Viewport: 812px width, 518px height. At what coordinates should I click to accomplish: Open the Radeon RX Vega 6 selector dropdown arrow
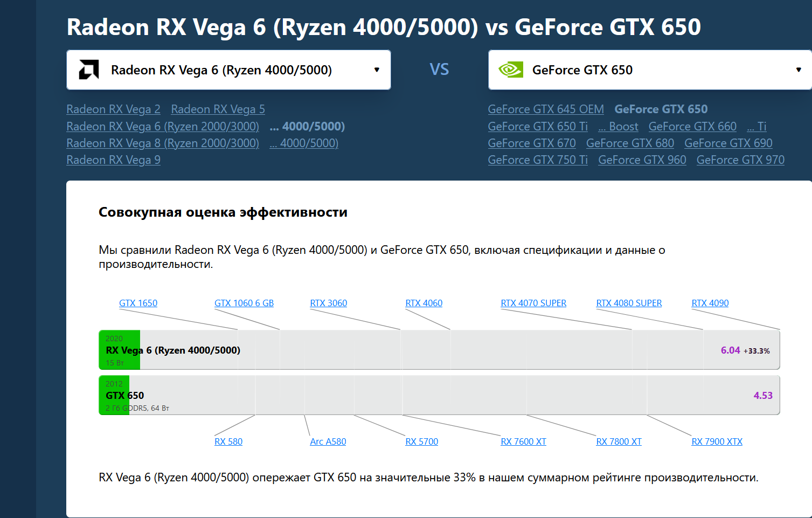(x=377, y=70)
